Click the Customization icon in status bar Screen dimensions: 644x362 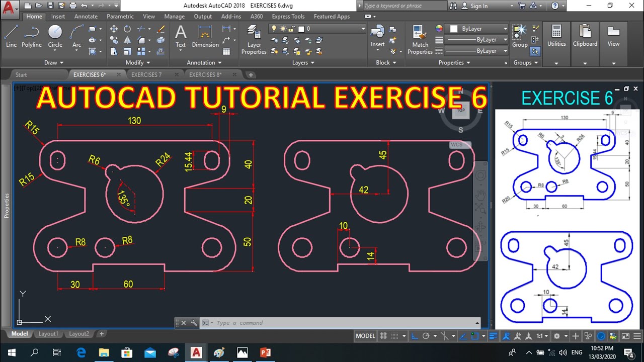636,336
